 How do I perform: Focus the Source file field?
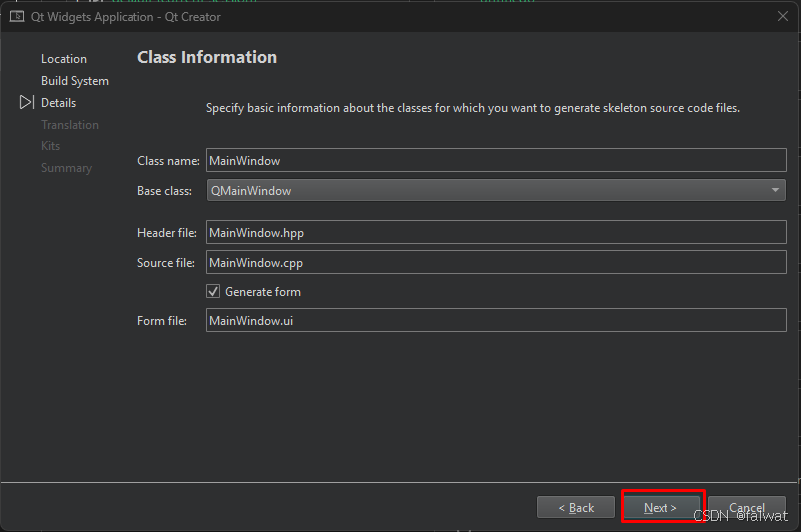[x=496, y=262]
